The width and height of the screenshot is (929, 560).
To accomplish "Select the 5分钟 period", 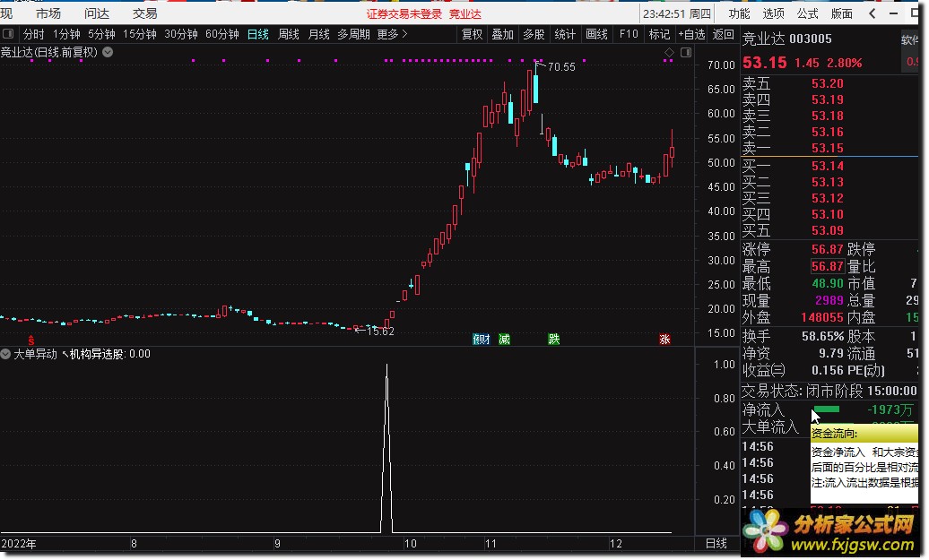I will click(101, 34).
